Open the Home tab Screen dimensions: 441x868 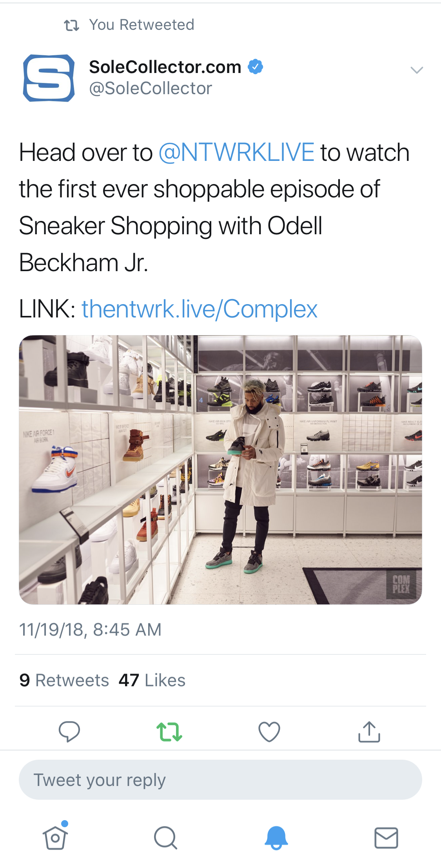[55, 838]
